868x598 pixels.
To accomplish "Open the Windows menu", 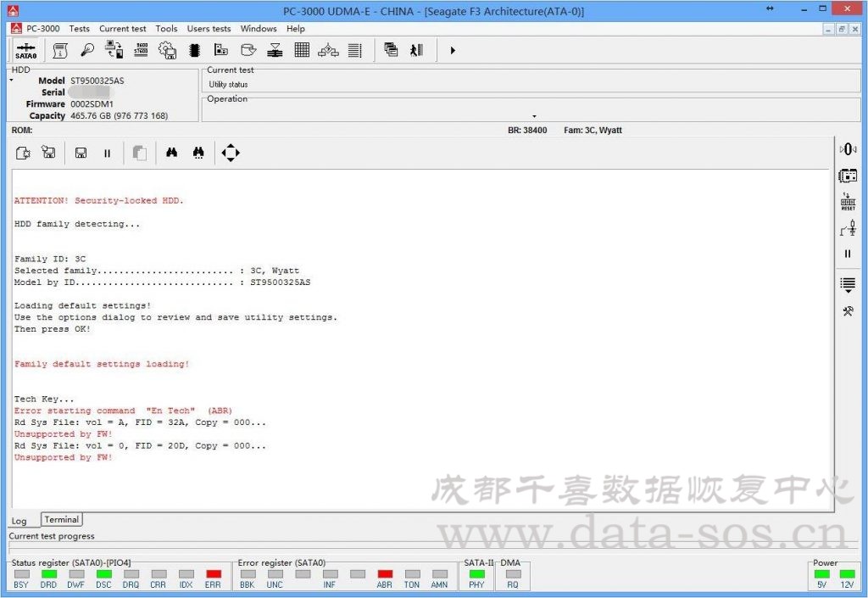I will point(259,28).
